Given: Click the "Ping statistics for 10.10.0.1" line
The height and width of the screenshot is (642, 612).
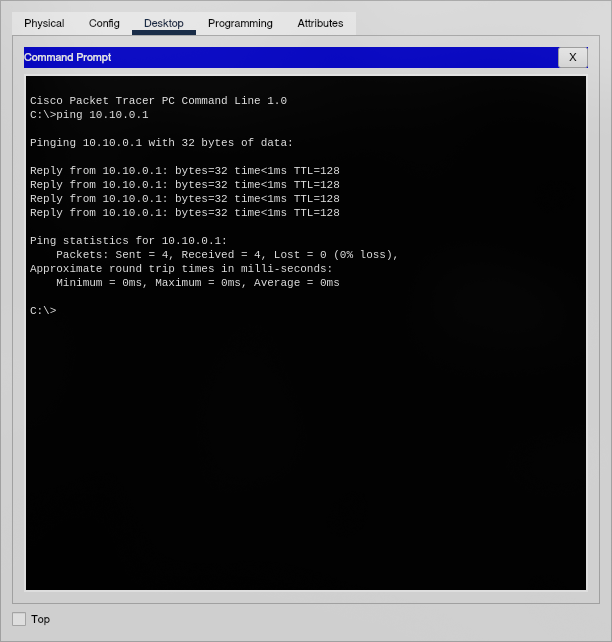Looking at the screenshot, I should click(x=128, y=241).
